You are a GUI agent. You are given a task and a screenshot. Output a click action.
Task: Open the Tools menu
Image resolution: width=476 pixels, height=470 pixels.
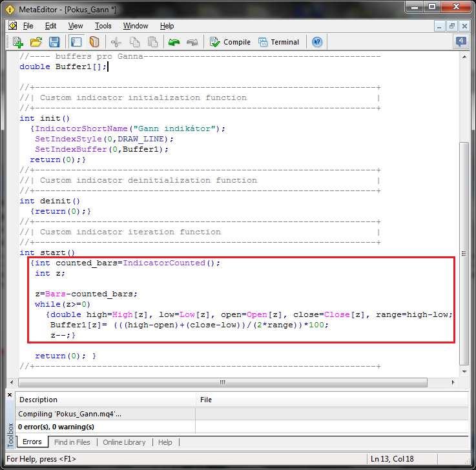103,26
